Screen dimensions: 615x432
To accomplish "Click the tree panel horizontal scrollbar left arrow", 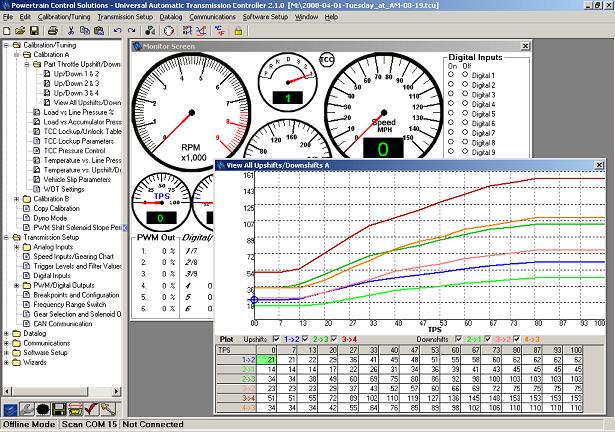I will (x=7, y=391).
